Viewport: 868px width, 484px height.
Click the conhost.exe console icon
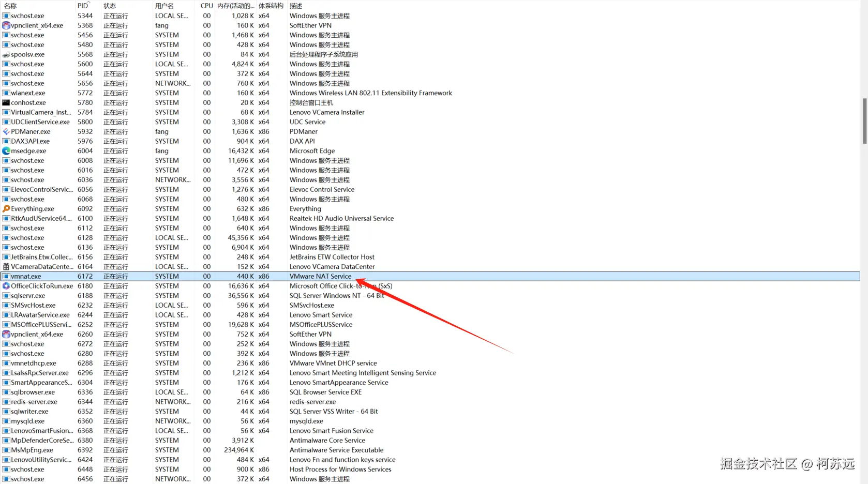coord(6,103)
